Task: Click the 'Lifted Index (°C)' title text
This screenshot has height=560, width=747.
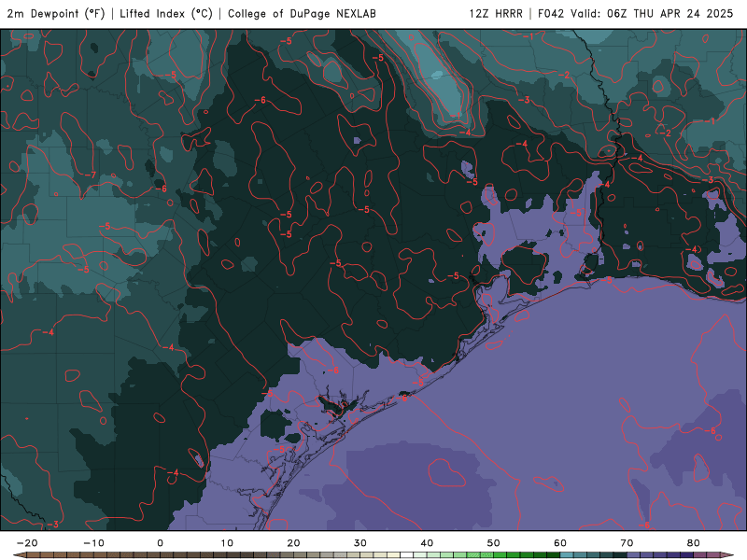Action: click(166, 14)
